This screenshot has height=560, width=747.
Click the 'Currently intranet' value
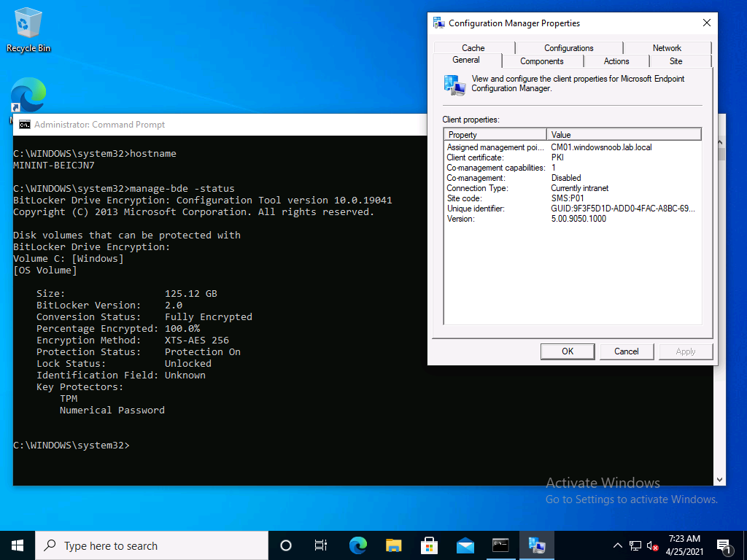pyautogui.click(x=580, y=188)
